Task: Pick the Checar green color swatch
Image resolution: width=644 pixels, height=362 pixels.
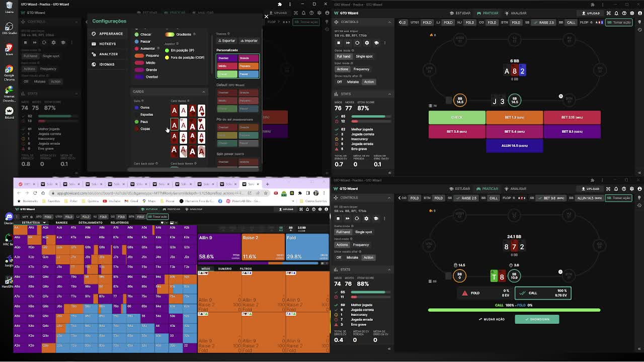Action: pyautogui.click(x=137, y=34)
